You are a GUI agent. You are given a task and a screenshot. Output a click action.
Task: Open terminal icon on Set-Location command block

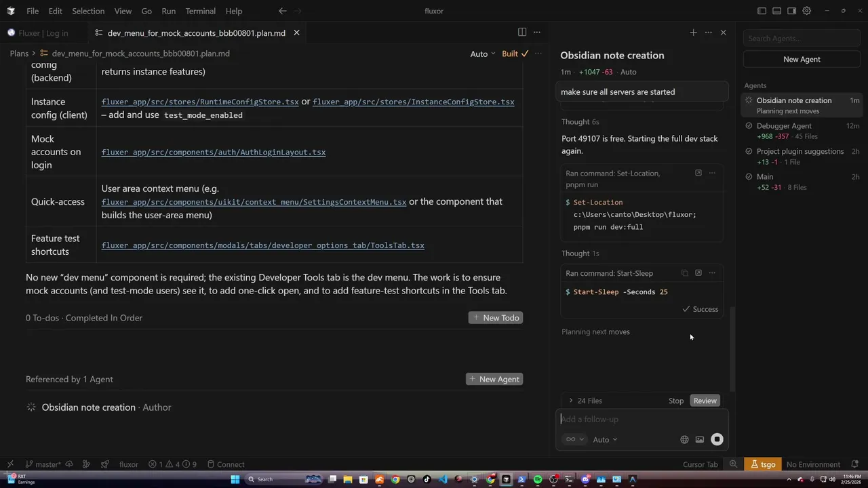698,173
